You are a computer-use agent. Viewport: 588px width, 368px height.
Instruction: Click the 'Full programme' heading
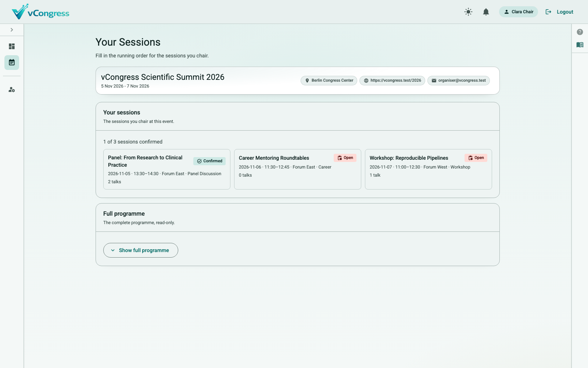tap(124, 214)
